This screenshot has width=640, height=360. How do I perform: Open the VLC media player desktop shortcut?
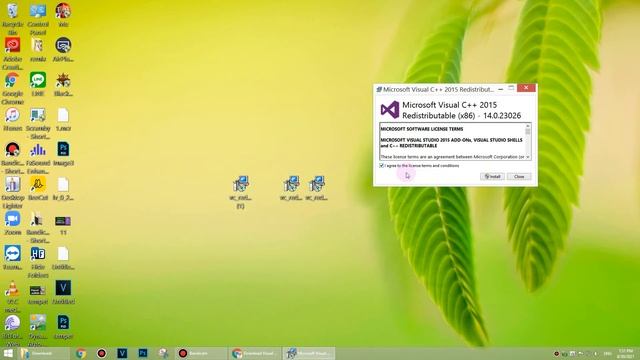[13, 288]
